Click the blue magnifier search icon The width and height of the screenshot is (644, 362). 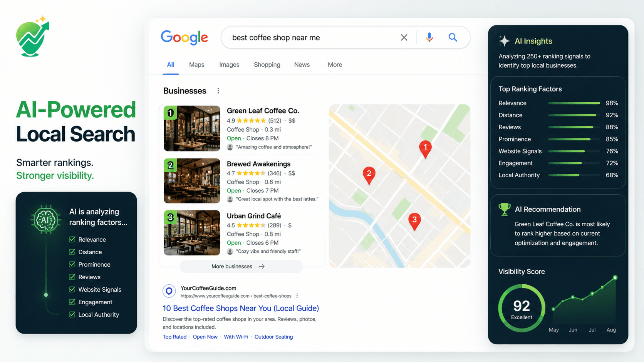453,37
